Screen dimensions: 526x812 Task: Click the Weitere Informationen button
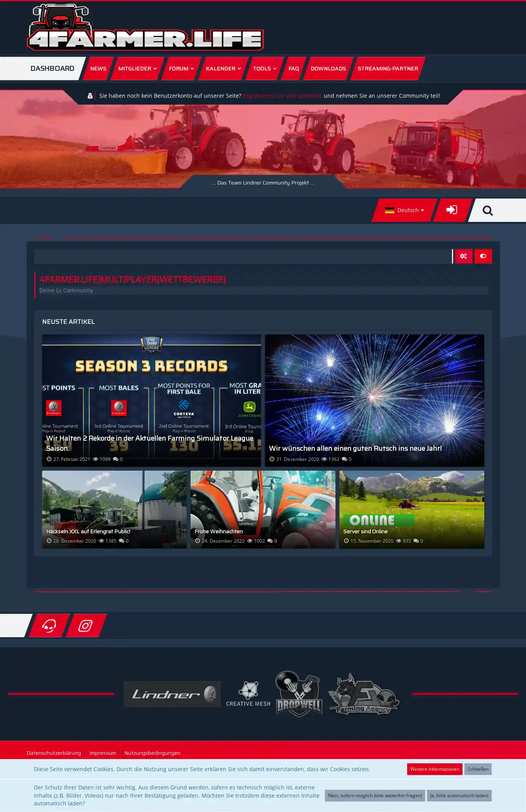434,769
